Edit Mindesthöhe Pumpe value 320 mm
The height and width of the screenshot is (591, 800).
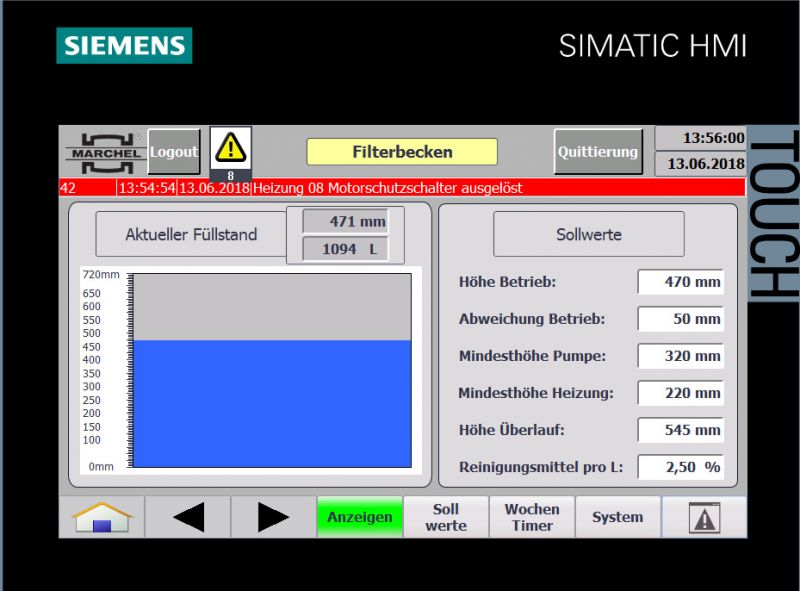[x=681, y=356]
